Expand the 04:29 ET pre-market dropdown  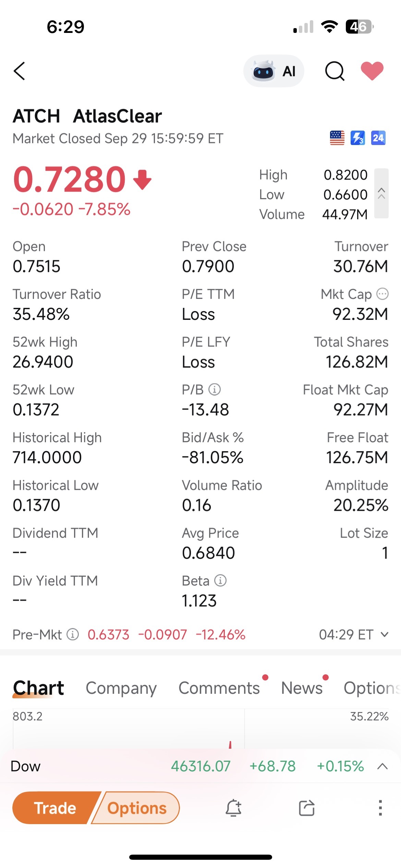[x=354, y=635]
